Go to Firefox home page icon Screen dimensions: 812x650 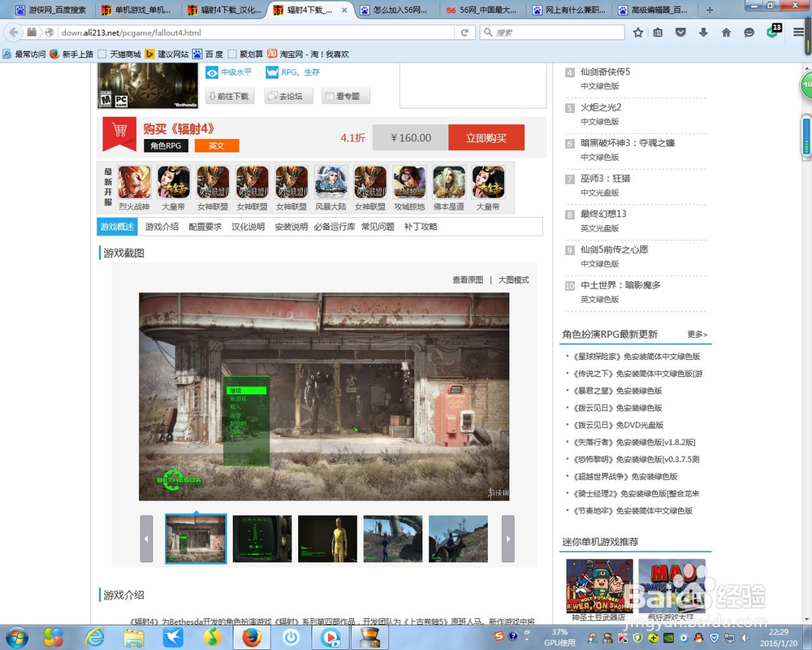pos(726,32)
